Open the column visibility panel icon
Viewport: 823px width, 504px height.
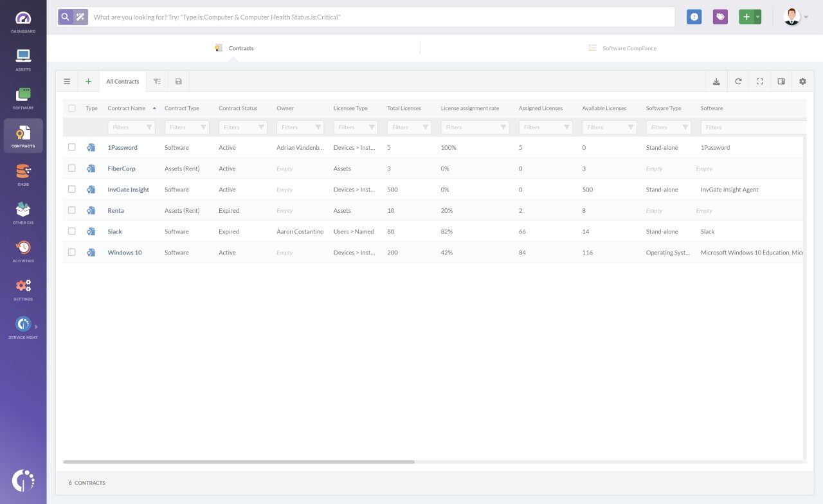tap(781, 81)
